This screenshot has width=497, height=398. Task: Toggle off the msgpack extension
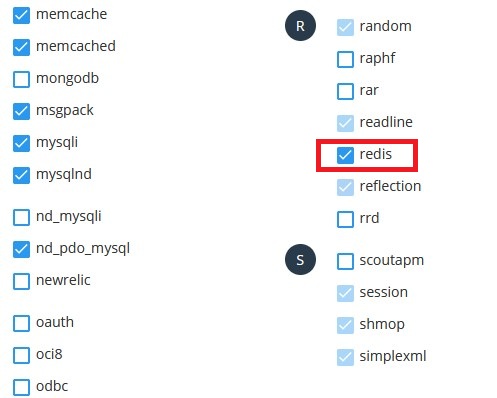21,111
